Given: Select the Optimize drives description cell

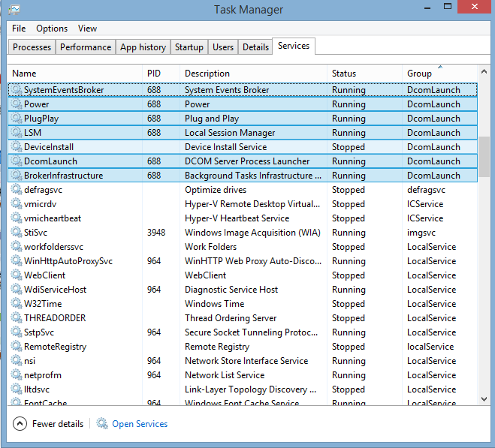Looking at the screenshot, I should tap(216, 190).
